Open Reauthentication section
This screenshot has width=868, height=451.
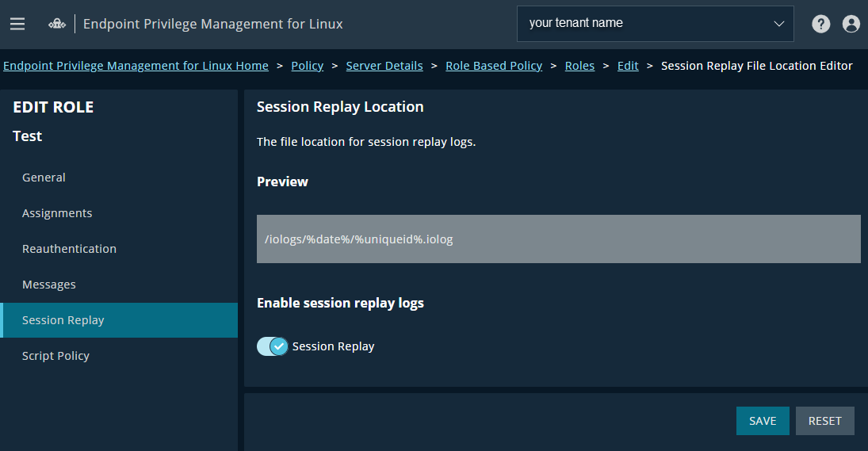(119, 249)
